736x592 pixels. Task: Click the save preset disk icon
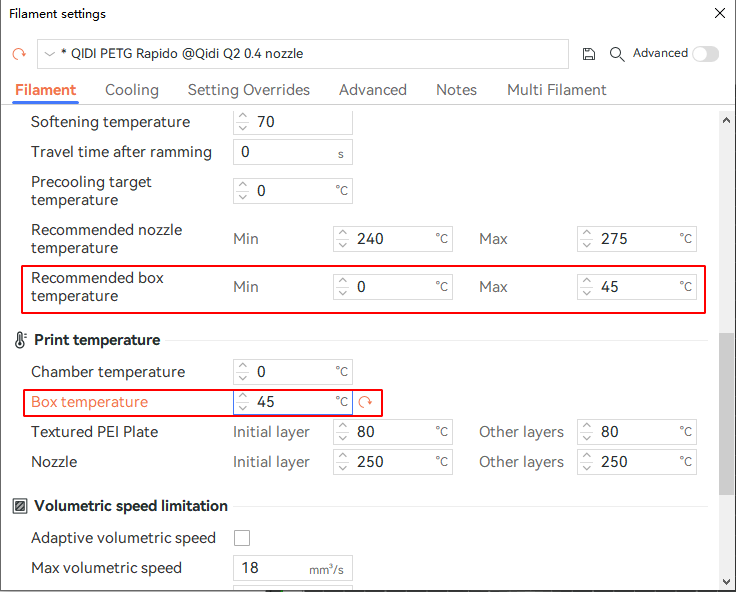tap(589, 54)
